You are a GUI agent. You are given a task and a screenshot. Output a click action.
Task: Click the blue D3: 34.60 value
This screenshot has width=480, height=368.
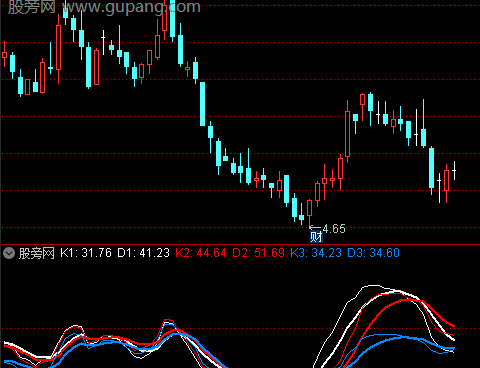tap(373, 253)
